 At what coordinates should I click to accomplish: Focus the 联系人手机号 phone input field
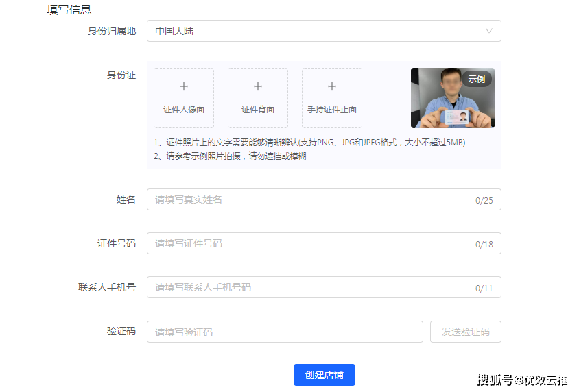309,287
